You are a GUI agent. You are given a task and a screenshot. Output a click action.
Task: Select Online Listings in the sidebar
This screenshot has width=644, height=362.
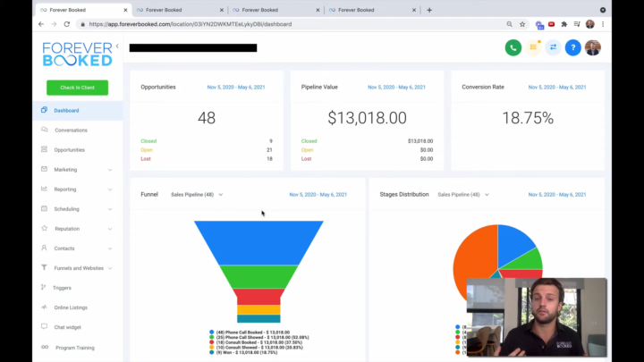coord(72,307)
